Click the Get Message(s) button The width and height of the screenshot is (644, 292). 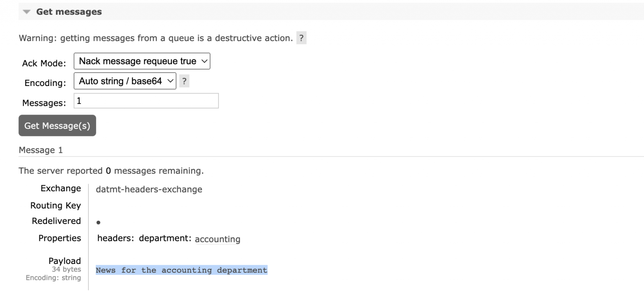pyautogui.click(x=57, y=125)
